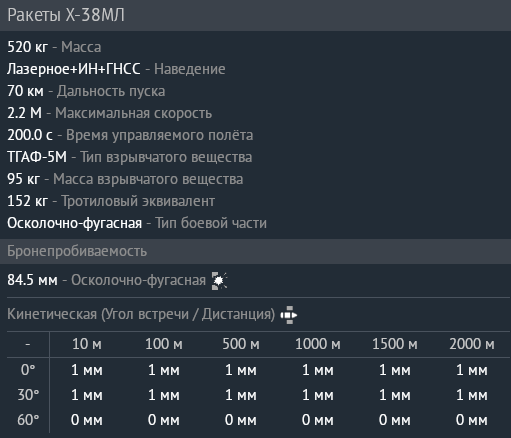Click the '100 м' column header
The height and width of the screenshot is (438, 511).
pos(164,344)
